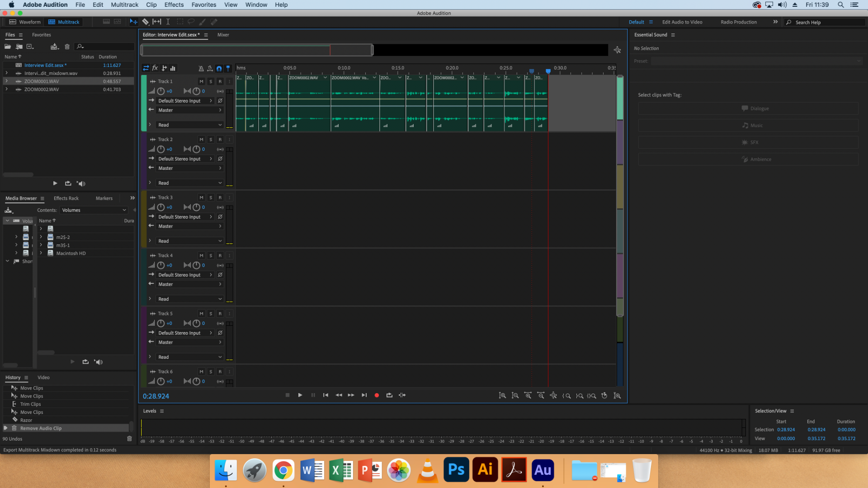Mute Track 3 with M button
Viewport: 868px width, 488px height.
201,198
